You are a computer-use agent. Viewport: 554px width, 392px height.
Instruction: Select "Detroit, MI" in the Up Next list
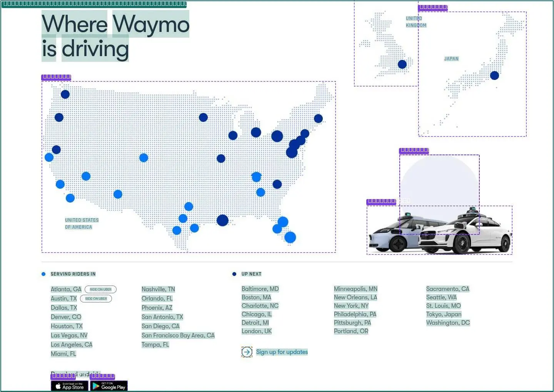[x=255, y=323]
